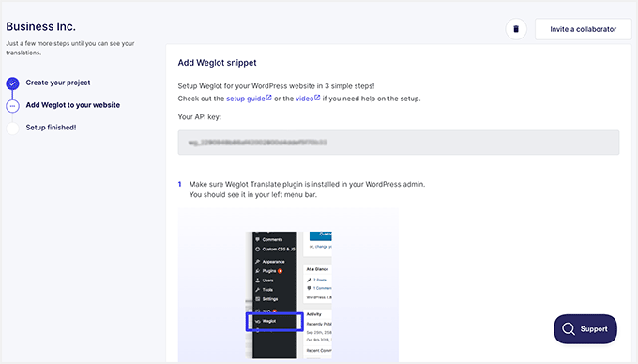Click the Add Weglot snippet heading
The image size is (638, 364).
pos(217,63)
